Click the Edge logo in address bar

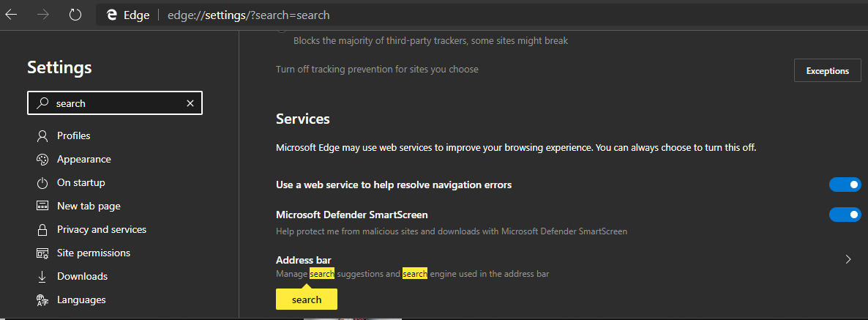tap(112, 15)
